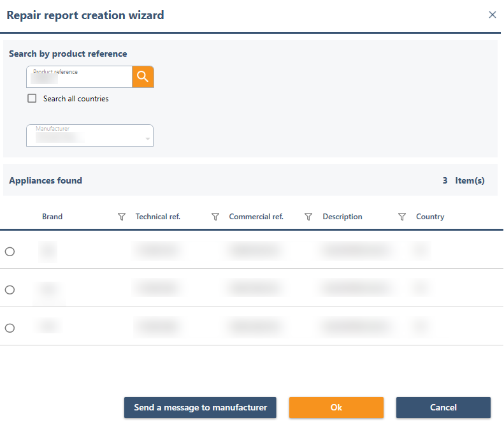Select the first appliance radio button

click(x=10, y=252)
